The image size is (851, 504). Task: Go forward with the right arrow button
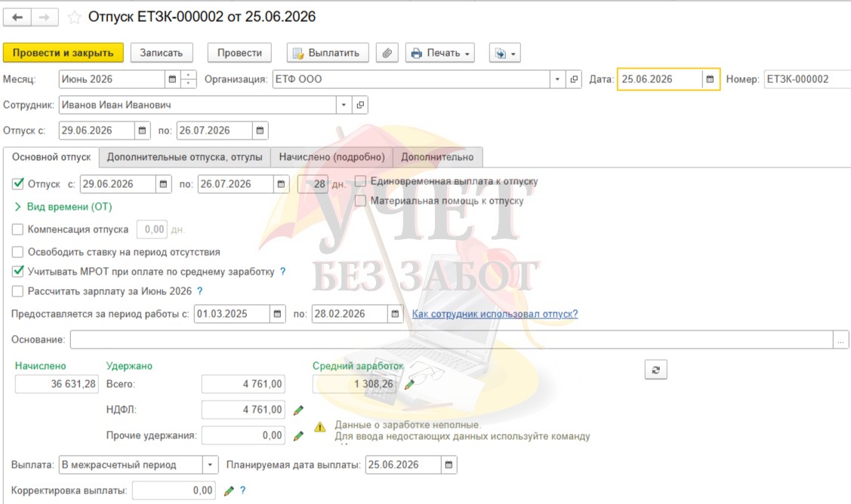[45, 17]
